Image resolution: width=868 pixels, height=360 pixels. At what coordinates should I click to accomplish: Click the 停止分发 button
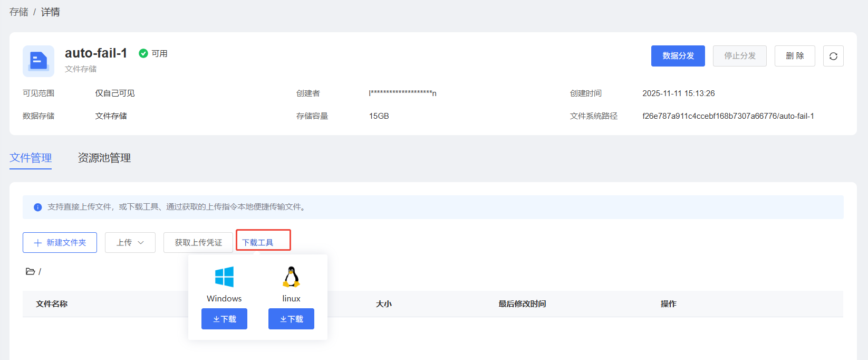coord(739,56)
